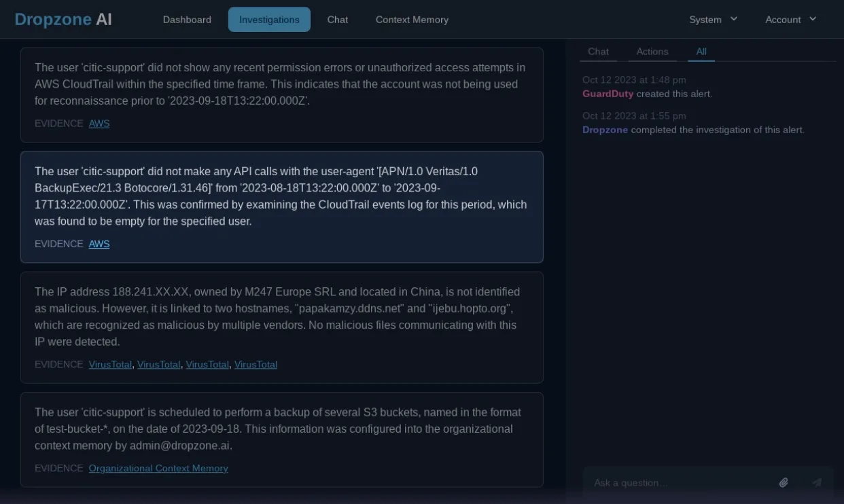Open the Chat page from top navigation
This screenshot has width=844, height=504.
(338, 20)
